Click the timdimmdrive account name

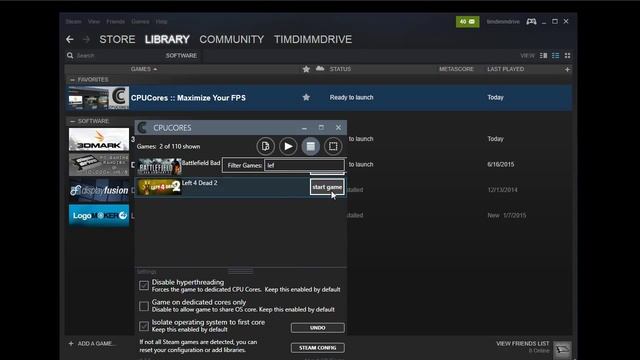coord(503,21)
